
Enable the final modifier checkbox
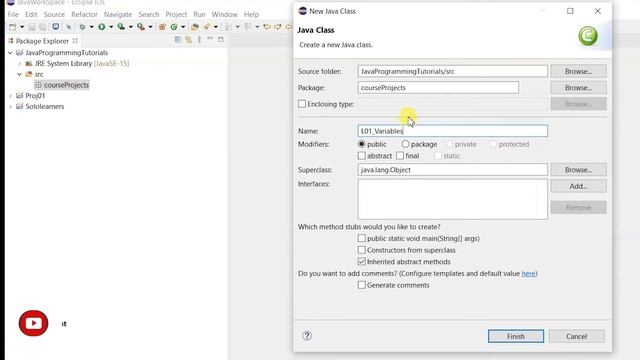coord(400,156)
